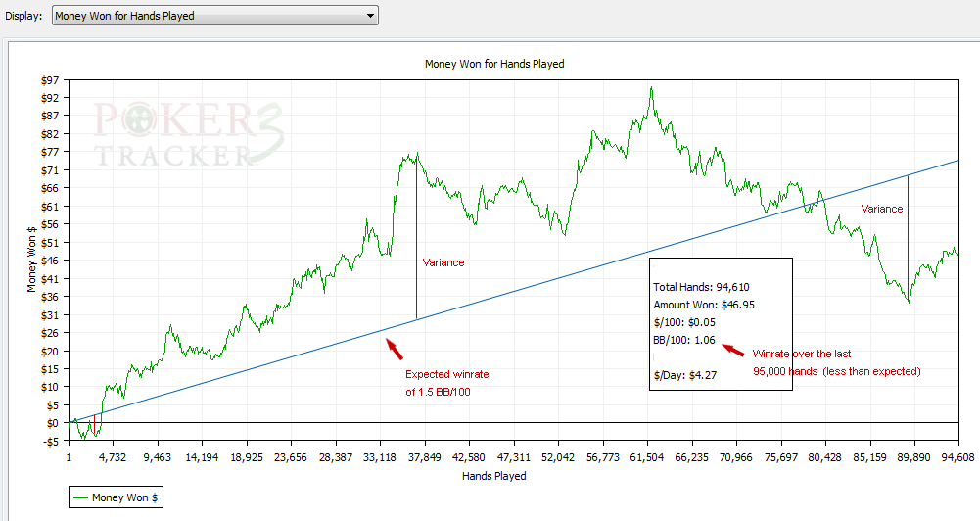The width and height of the screenshot is (980, 521).
Task: Click the x-axis label 85,159
Action: [869, 457]
